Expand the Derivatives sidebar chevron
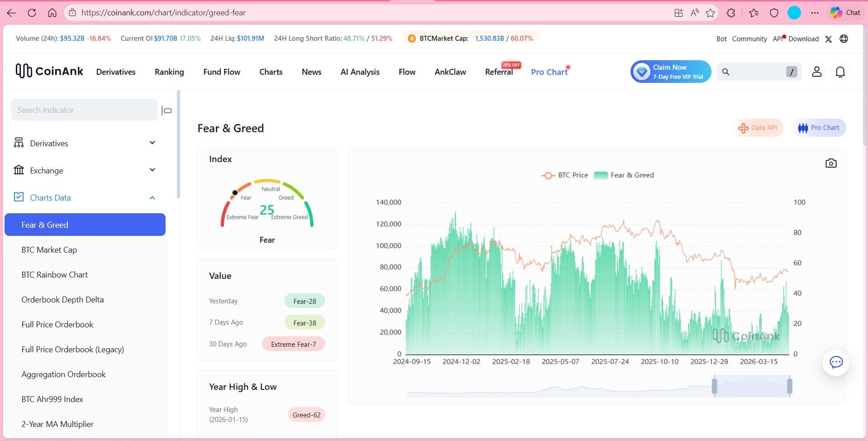The image size is (868, 441). click(152, 143)
